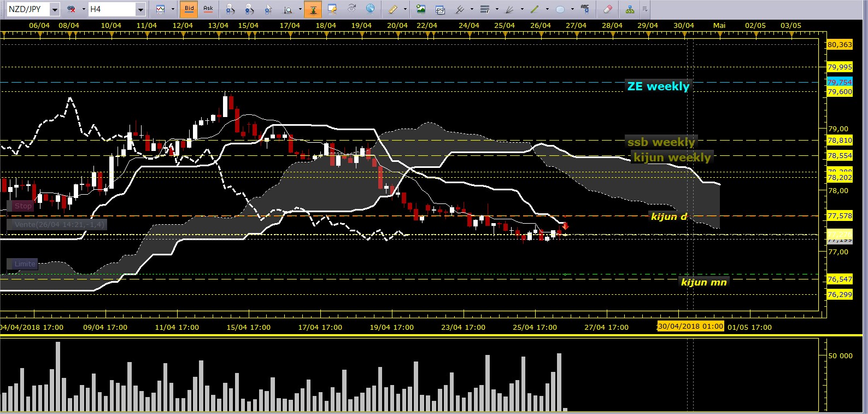
Task: Click the 'kijun mn' chart label
Action: point(704,282)
